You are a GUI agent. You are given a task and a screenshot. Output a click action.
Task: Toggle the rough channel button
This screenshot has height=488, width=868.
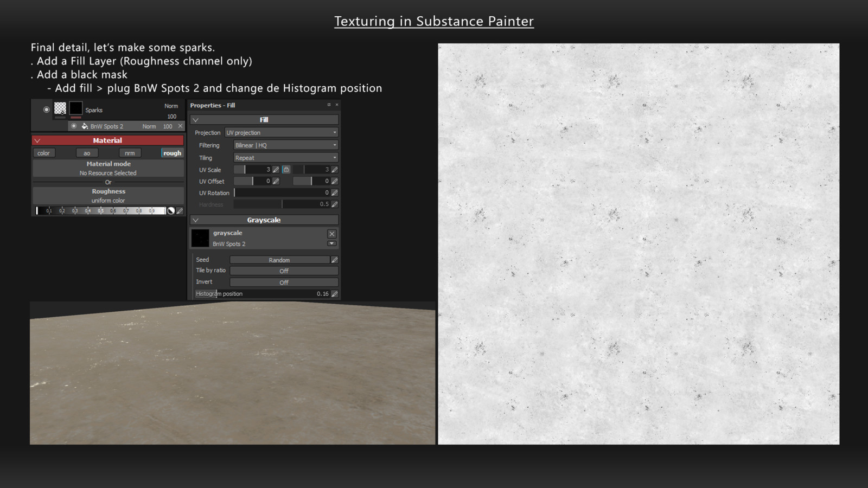click(172, 153)
